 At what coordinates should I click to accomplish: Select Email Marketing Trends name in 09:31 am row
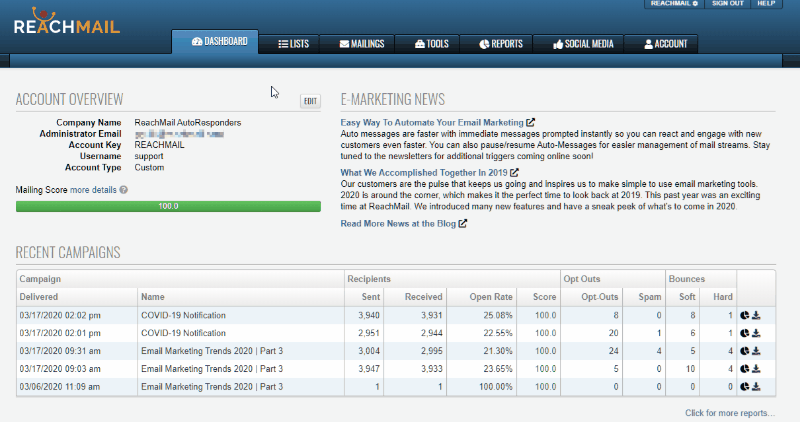[212, 351]
